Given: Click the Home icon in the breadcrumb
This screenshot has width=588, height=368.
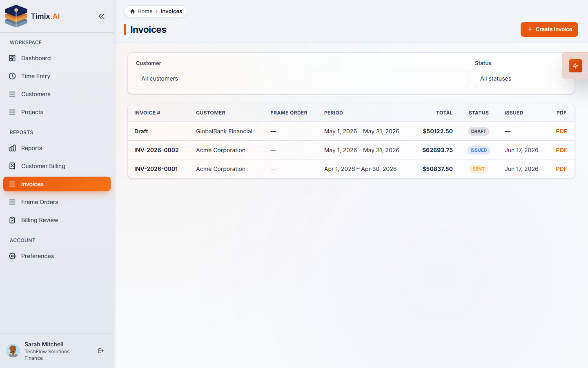Looking at the screenshot, I should 132,11.
